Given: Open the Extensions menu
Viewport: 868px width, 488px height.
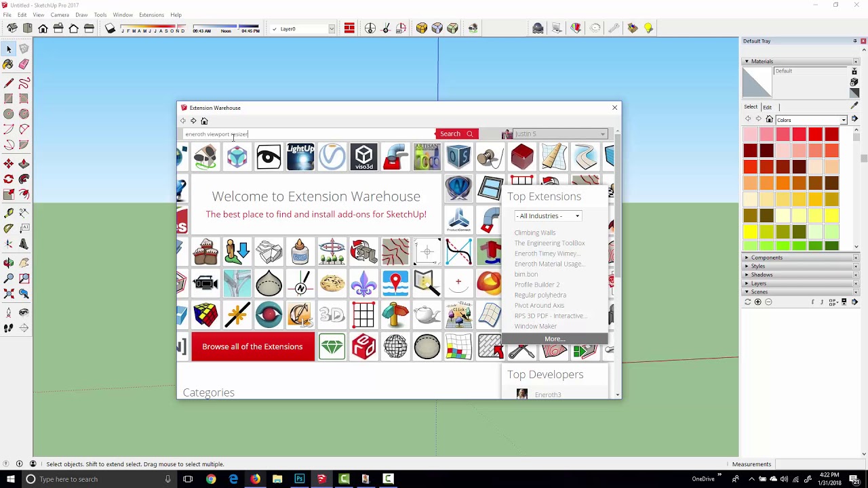Looking at the screenshot, I should [x=151, y=15].
